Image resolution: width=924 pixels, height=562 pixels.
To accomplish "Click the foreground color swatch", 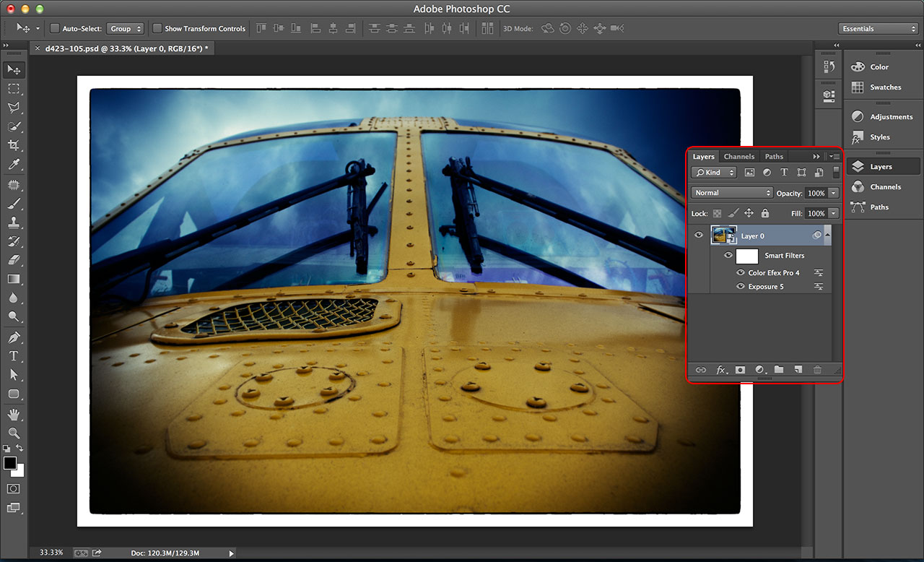I will tap(10, 462).
